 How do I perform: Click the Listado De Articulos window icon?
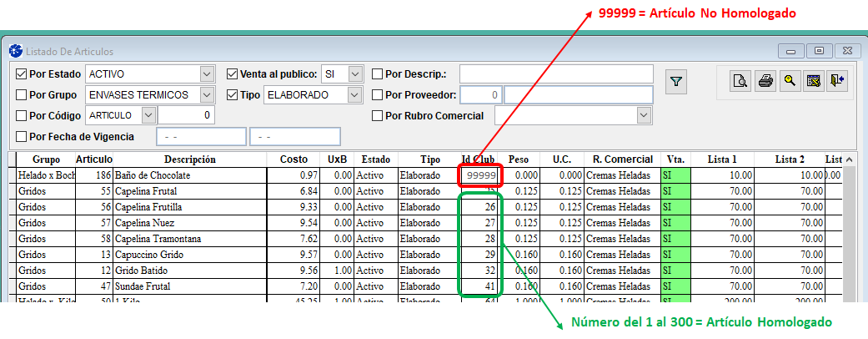[x=15, y=50]
